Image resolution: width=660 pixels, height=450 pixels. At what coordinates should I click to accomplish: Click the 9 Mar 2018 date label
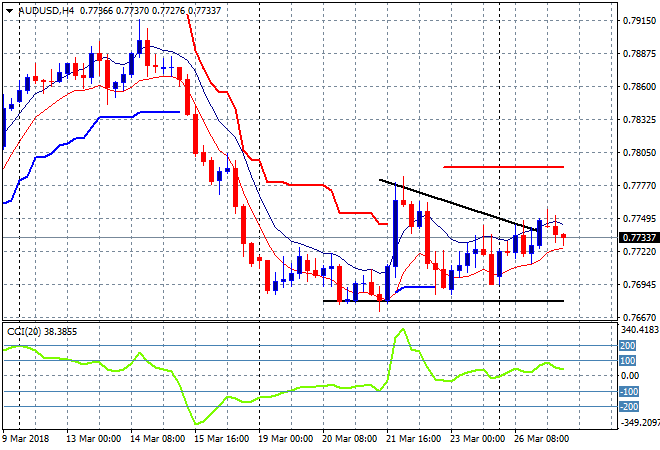pyautogui.click(x=26, y=439)
